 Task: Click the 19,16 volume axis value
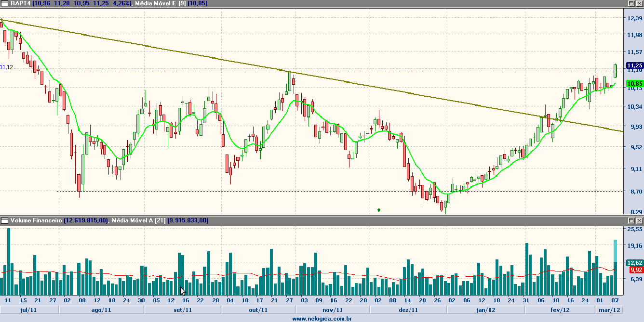634,245
